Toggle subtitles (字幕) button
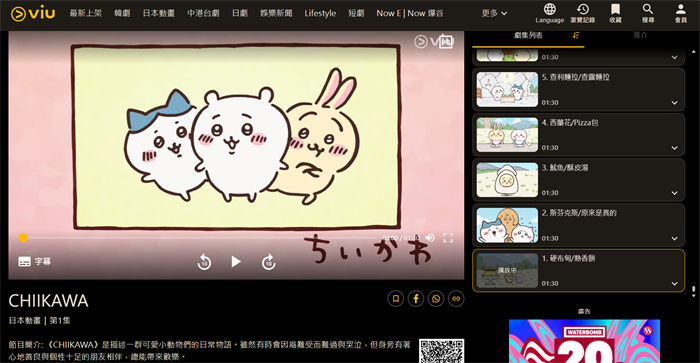Screen dimensions: 700x363 34,261
